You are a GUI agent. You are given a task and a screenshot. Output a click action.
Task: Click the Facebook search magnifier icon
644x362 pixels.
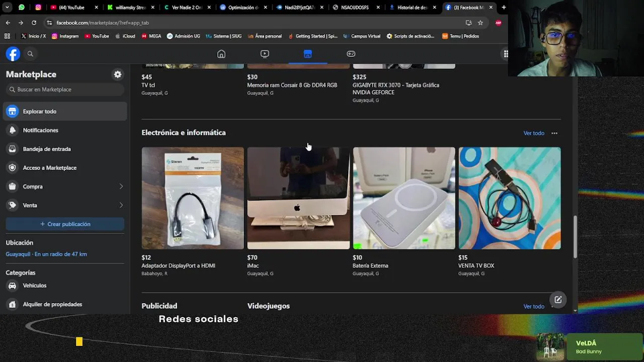pos(30,54)
